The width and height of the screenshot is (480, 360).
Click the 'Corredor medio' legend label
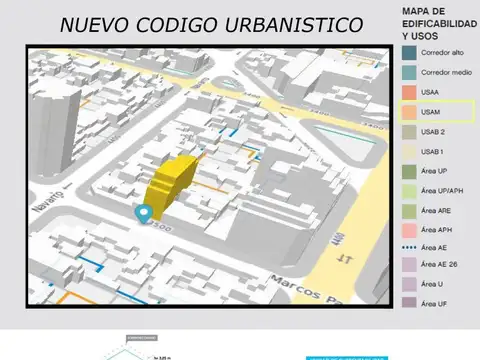click(446, 72)
